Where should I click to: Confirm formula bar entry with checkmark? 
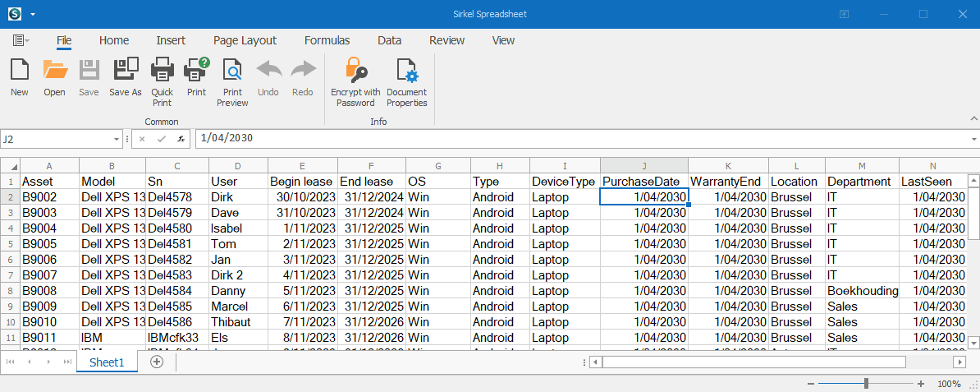click(161, 139)
